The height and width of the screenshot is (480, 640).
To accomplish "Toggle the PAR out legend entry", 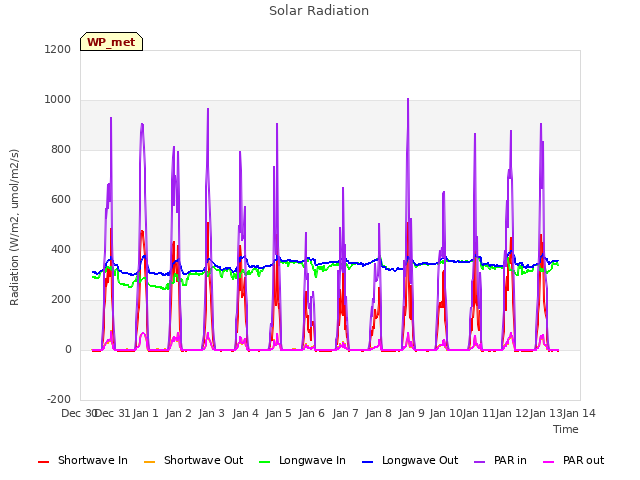I will tap(574, 460).
